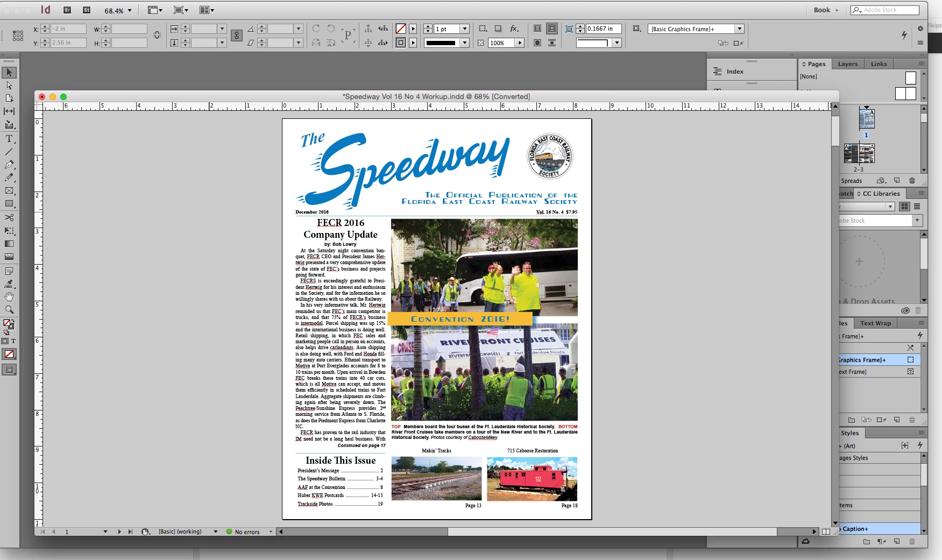Viewport: 942px width, 560px height.
Task: Select the Pen tool
Action: (9, 165)
